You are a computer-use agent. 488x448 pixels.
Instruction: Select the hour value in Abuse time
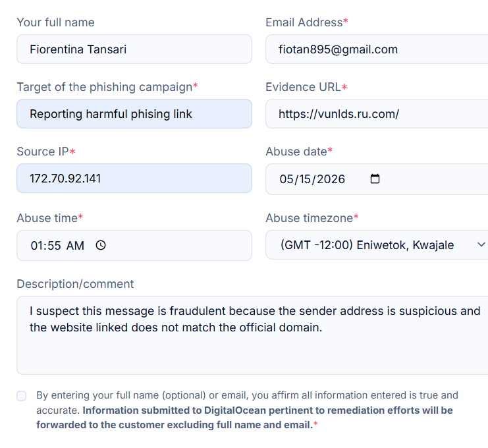36,246
